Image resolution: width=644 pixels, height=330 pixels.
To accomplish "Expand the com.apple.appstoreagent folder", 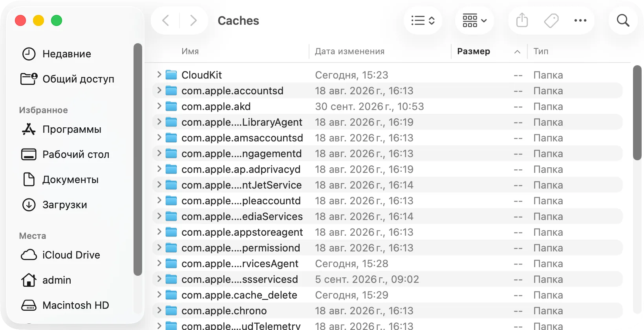I will 159,232.
